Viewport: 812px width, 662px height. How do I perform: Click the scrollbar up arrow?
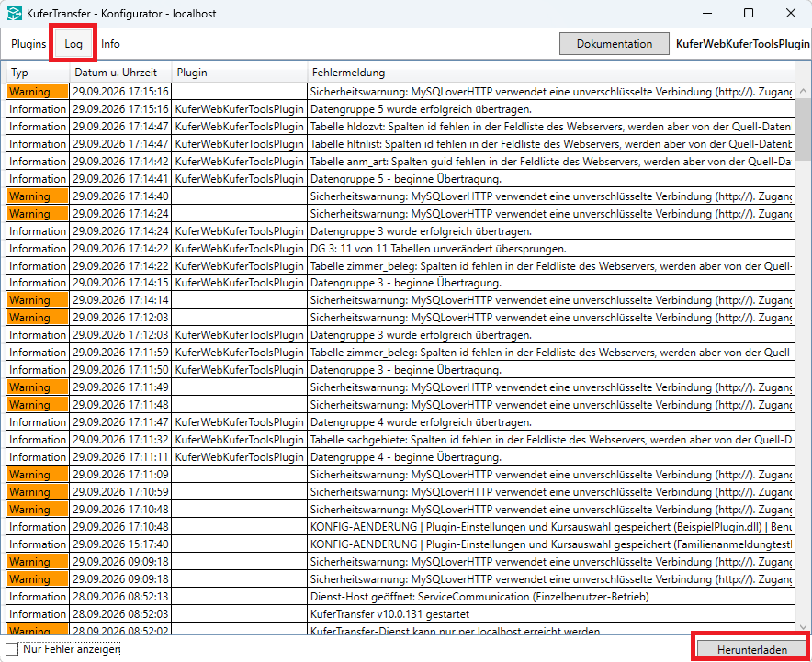803,91
